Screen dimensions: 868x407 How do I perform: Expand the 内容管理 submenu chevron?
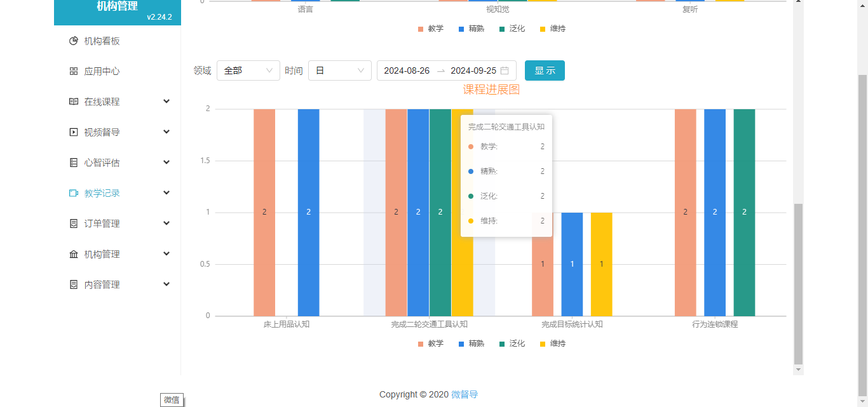tap(166, 284)
